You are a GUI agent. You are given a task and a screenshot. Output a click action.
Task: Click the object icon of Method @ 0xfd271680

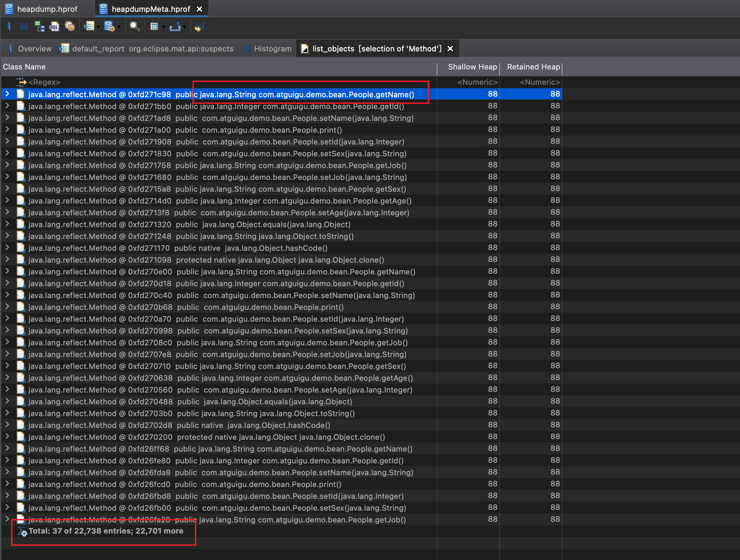(x=21, y=177)
